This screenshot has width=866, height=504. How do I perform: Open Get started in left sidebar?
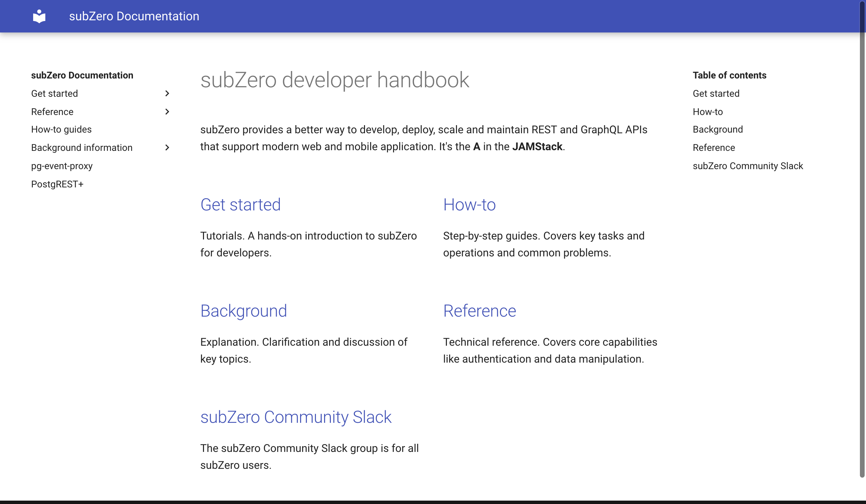point(55,93)
